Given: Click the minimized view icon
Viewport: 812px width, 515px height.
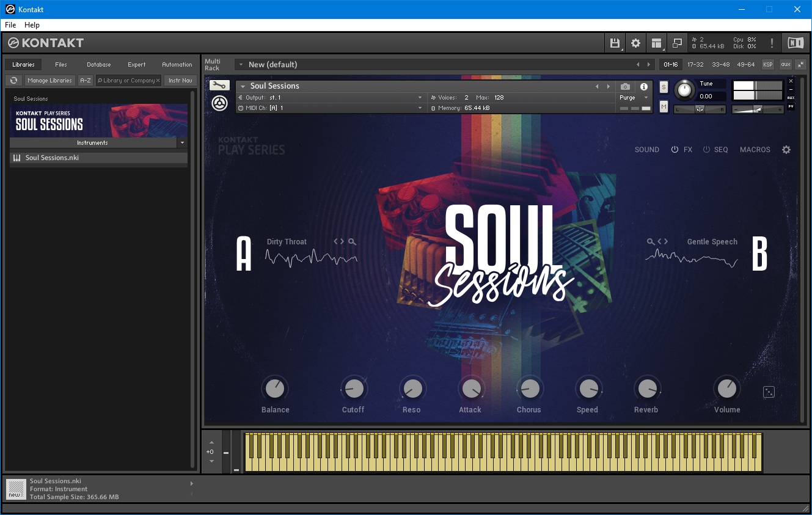Looking at the screenshot, I should pyautogui.click(x=677, y=43).
